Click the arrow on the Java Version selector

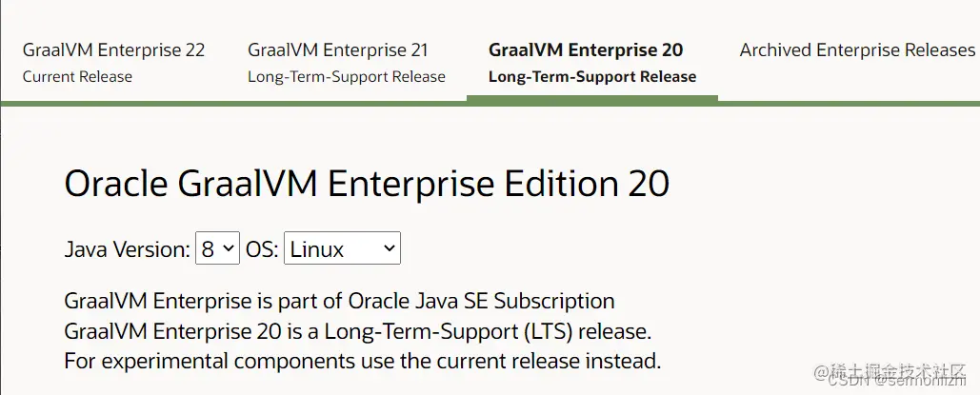click(229, 249)
